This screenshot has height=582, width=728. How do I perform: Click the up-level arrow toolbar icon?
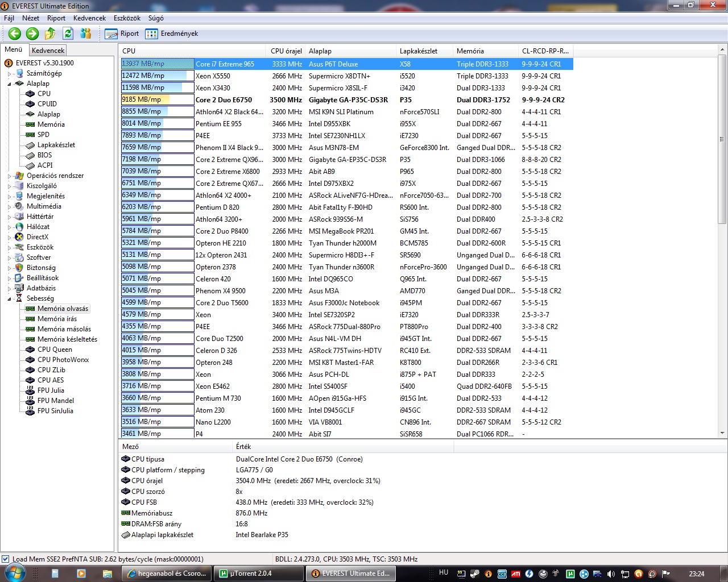50,34
